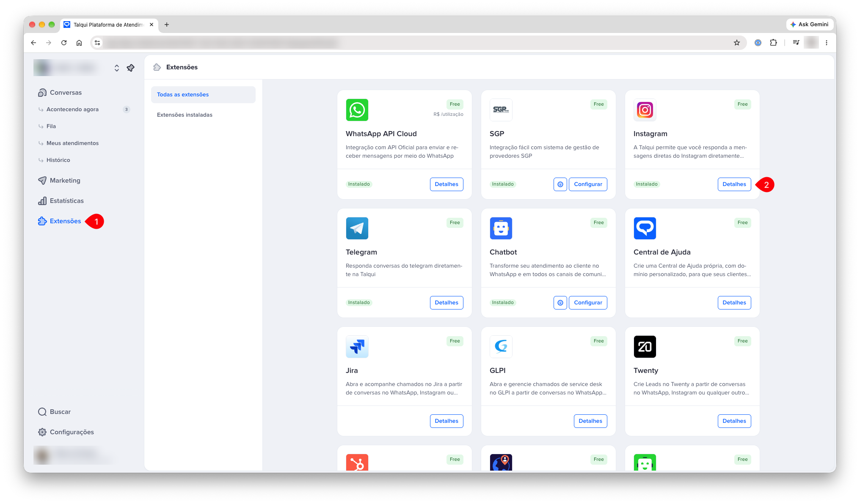860x504 pixels.
Task: Open Detalhes for Jira
Action: (x=447, y=421)
